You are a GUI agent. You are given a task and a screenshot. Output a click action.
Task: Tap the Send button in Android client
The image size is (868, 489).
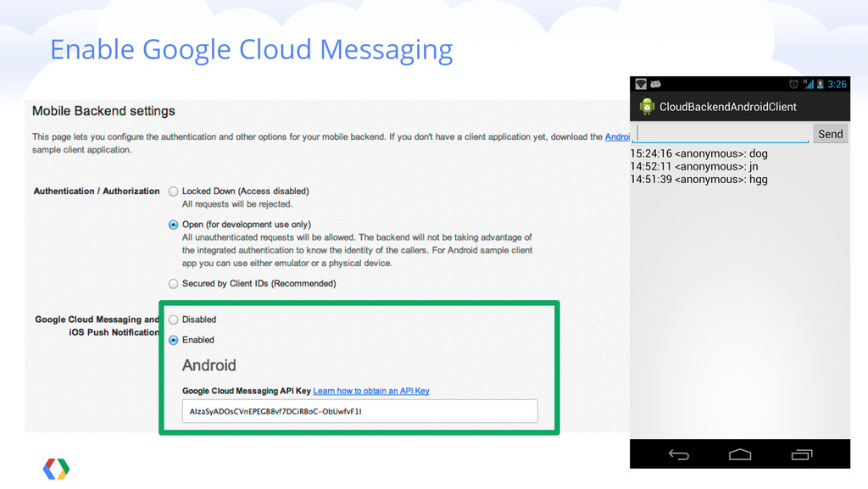[831, 134]
